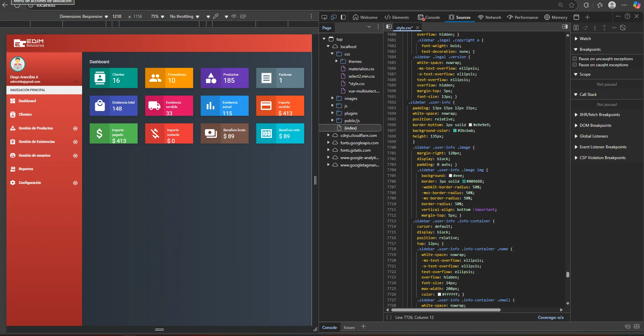Click the rotate screen icon
Image resolution: width=644 pixels, height=336 pixels.
243,16
